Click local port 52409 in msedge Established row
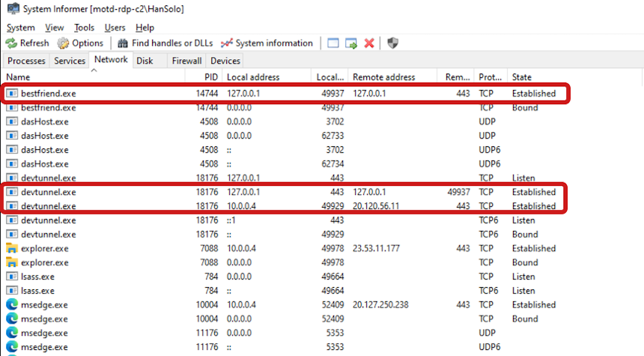Viewport: 644px width, 356px height. [332, 304]
